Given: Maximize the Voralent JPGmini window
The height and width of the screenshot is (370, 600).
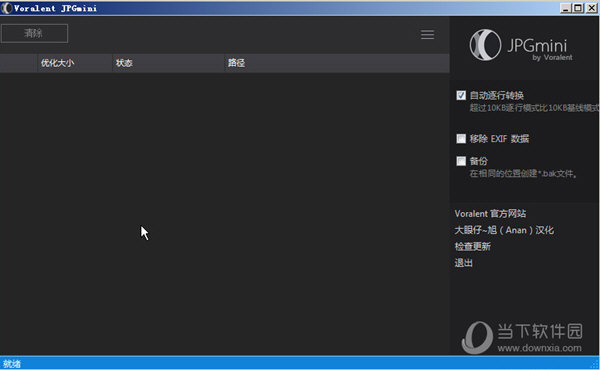Looking at the screenshot, I should point(578,8).
